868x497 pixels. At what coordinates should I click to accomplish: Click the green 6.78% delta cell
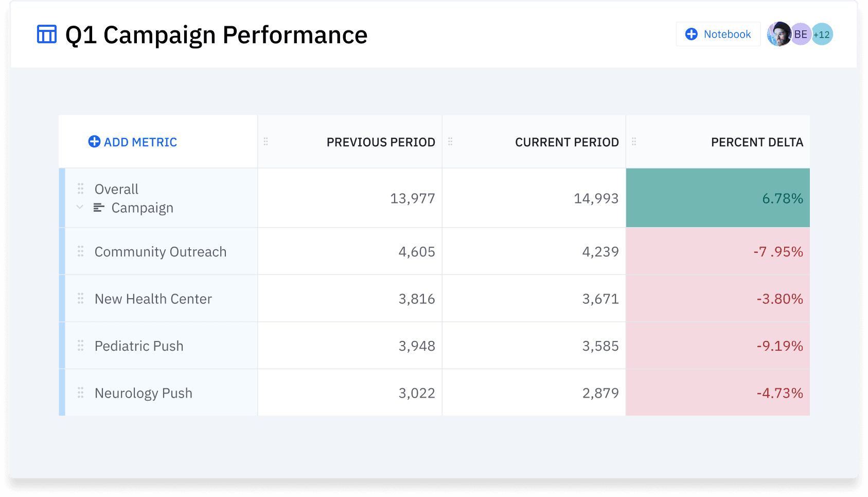pyautogui.click(x=718, y=198)
